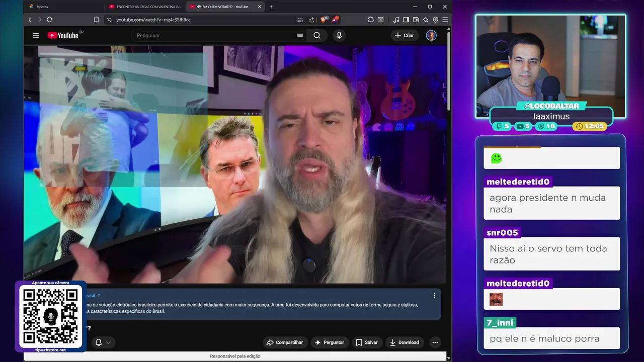Click the YouTube counter badge showing 5
Image resolution: width=644 pixels, height=362 pixels.
(x=524, y=126)
